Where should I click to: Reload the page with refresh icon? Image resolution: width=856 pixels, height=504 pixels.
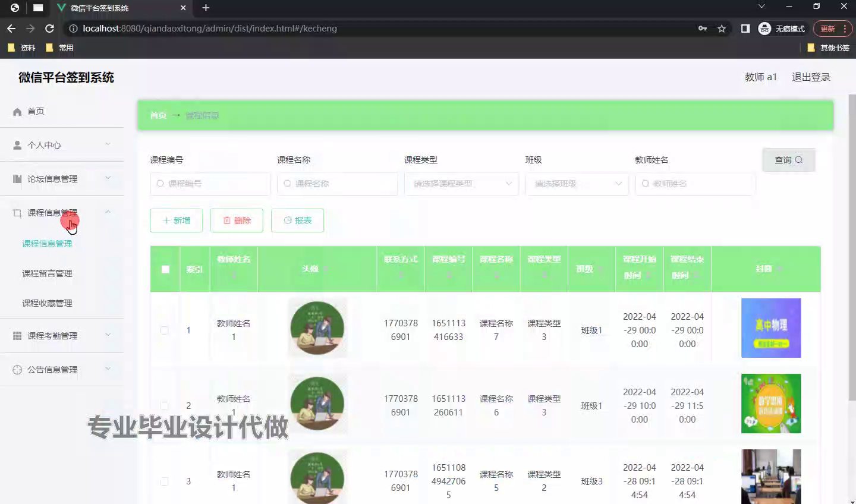pos(50,29)
